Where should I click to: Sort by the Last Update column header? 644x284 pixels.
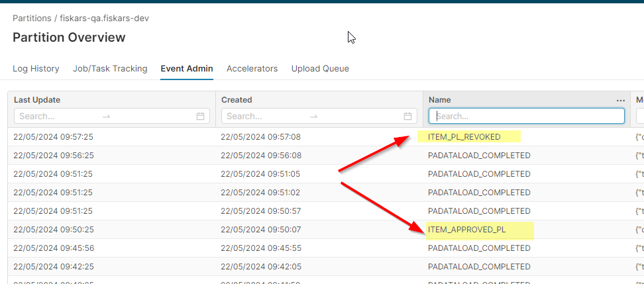pos(37,100)
